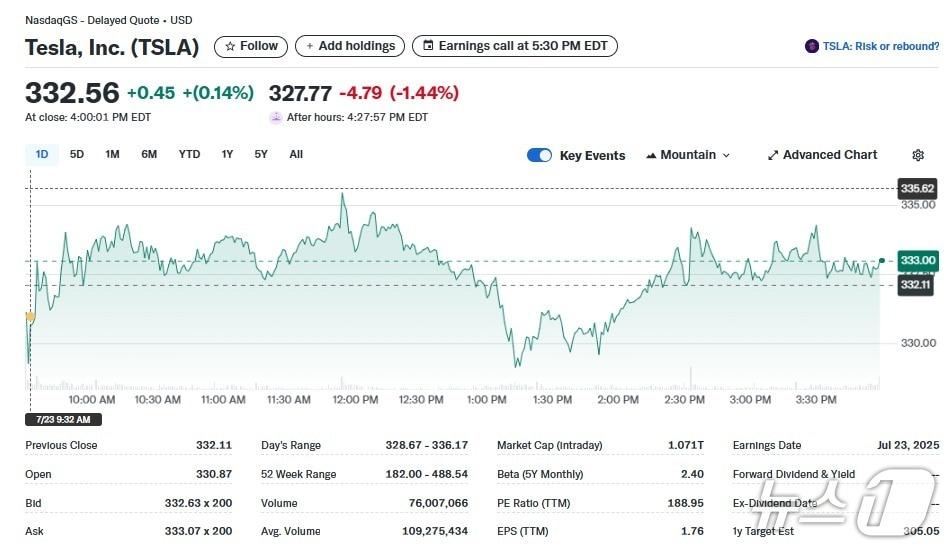This screenshot has width=949, height=550.
Task: Click the after hours moon icon
Action: click(x=276, y=117)
